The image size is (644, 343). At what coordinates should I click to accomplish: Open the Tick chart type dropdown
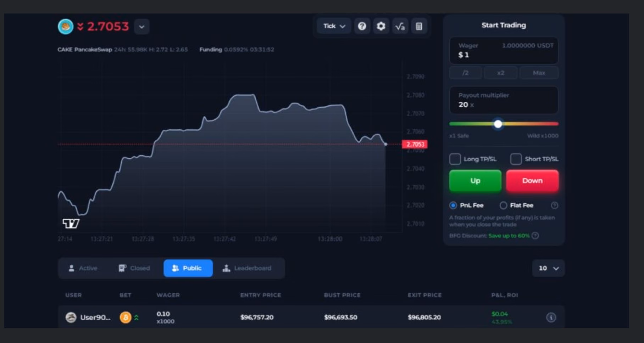tap(334, 26)
